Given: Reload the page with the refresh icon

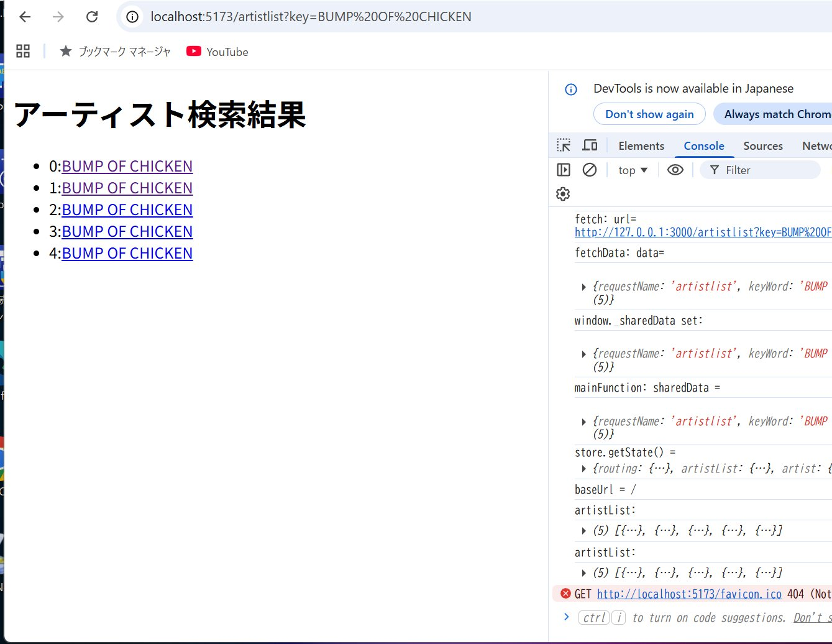Looking at the screenshot, I should (92, 17).
